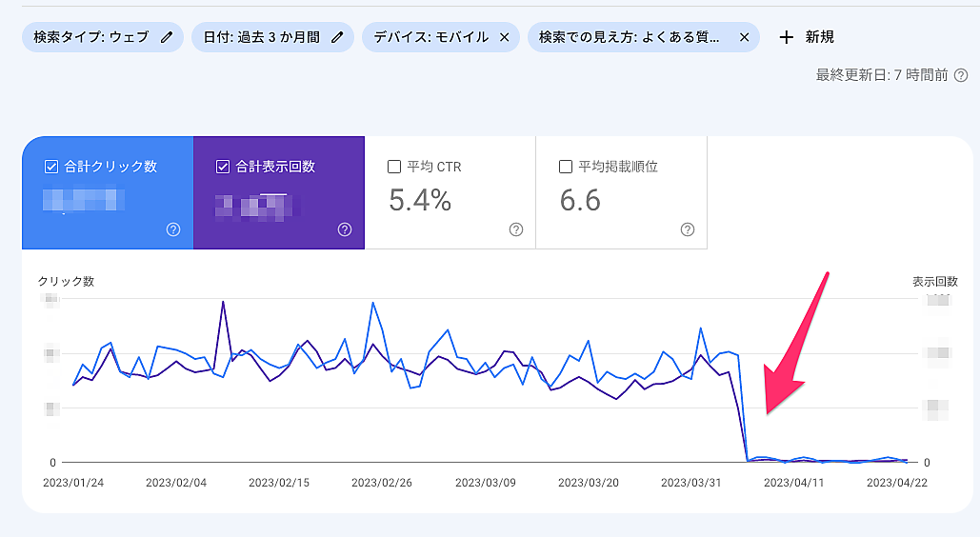This screenshot has height=537, width=980.
Task: Remove the デバイス: モバイル filter with X
Action: [504, 37]
